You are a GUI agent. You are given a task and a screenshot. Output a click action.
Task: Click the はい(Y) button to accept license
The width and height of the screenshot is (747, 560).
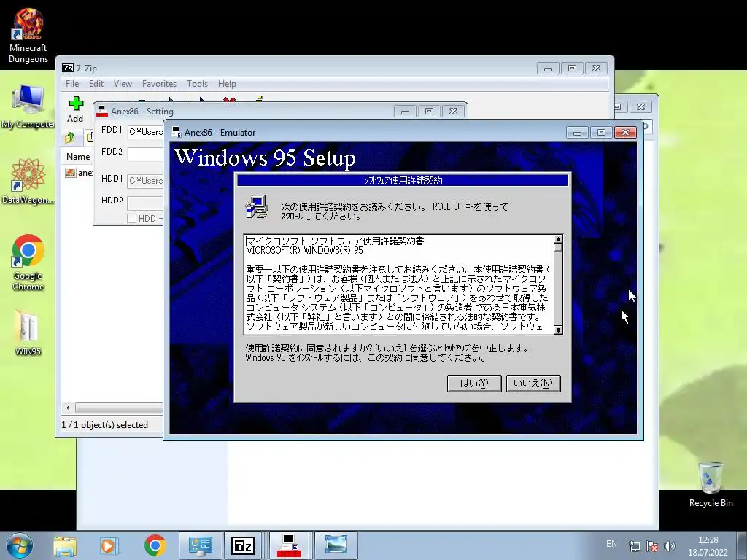(474, 384)
